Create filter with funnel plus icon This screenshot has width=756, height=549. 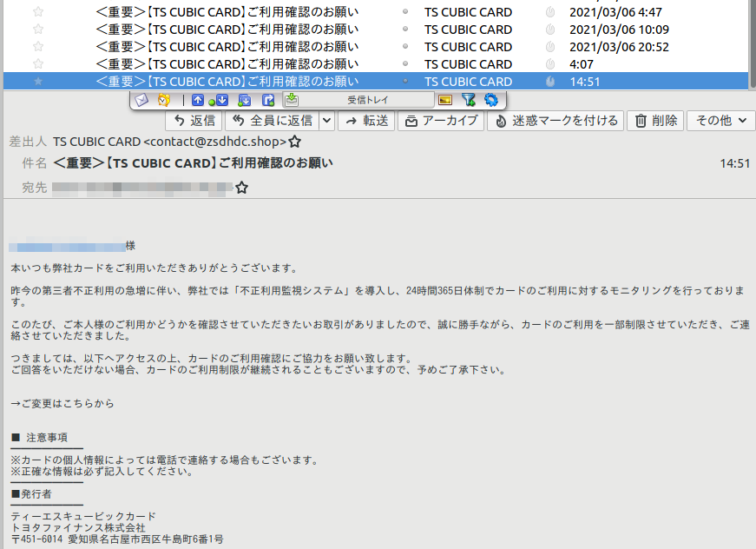468,100
